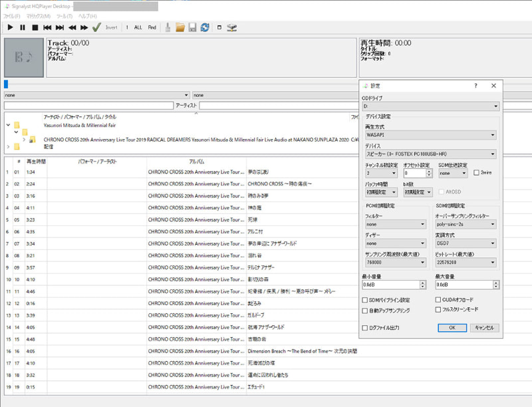Open the first 'none' dropdown below the seek bar

click(x=96, y=95)
